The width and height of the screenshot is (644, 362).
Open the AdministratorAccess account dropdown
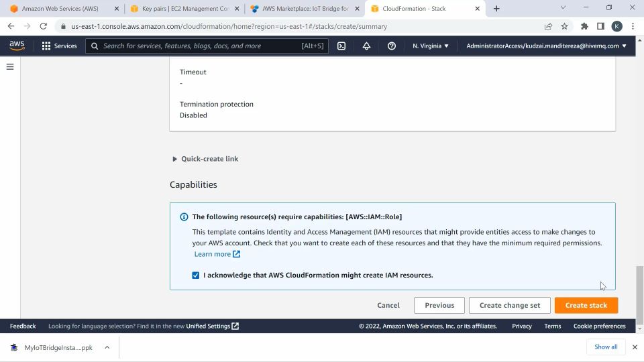pyautogui.click(x=546, y=46)
